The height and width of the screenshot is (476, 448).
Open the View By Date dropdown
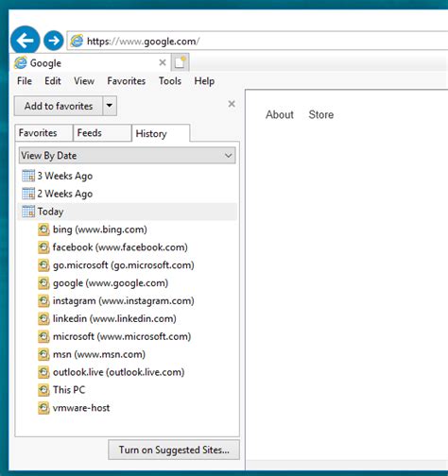click(x=127, y=156)
